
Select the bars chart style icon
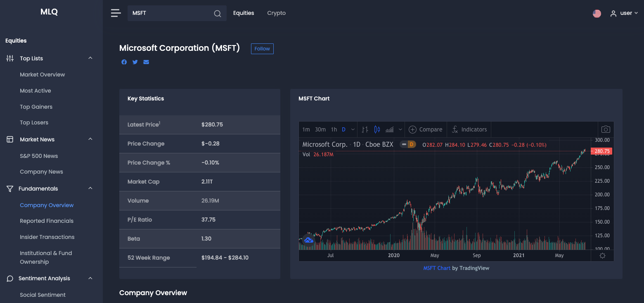tap(365, 129)
